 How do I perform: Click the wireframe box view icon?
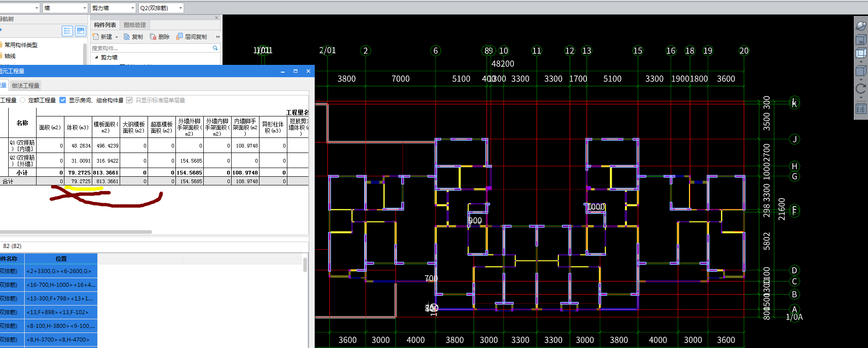[861, 53]
